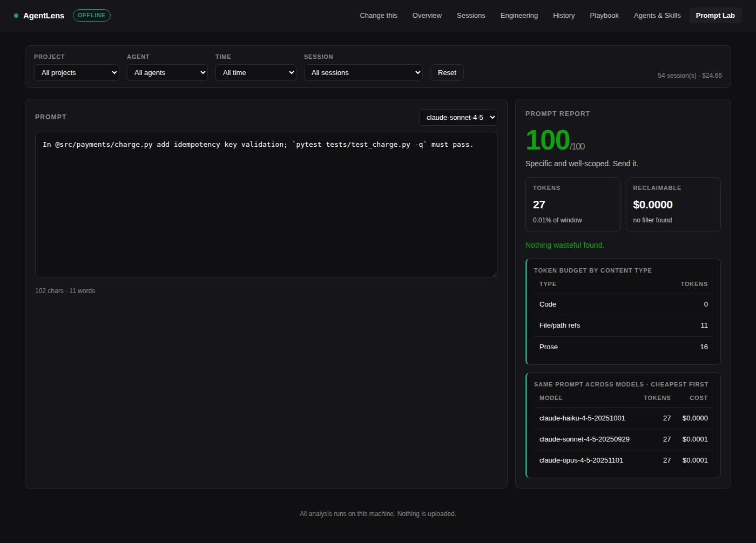756x543 pixels.
Task: Expand the All agents dropdown
Action: coord(167,73)
